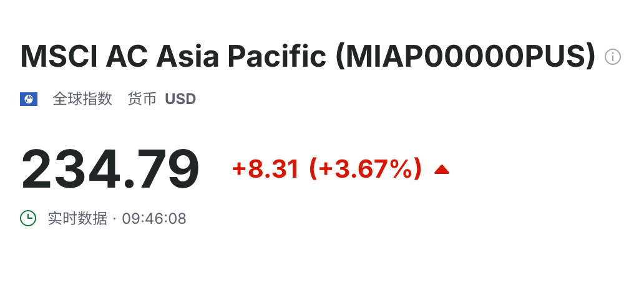Click the red upward triangle indicator
The width and height of the screenshot is (644, 288).
pos(442,169)
